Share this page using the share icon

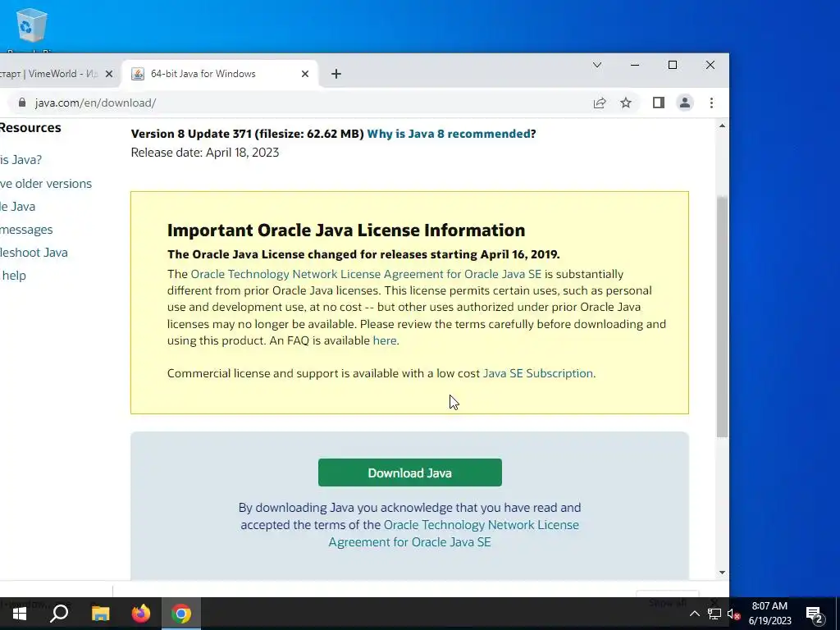[x=600, y=103]
